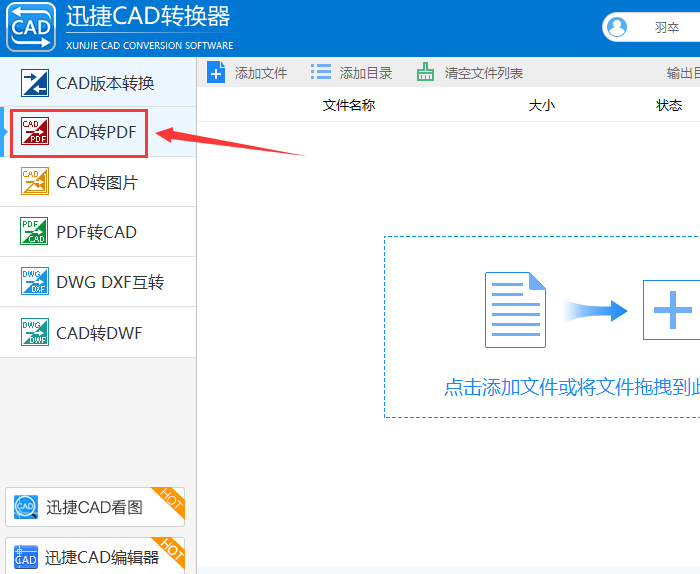Click the 输出 output directory label

683,73
